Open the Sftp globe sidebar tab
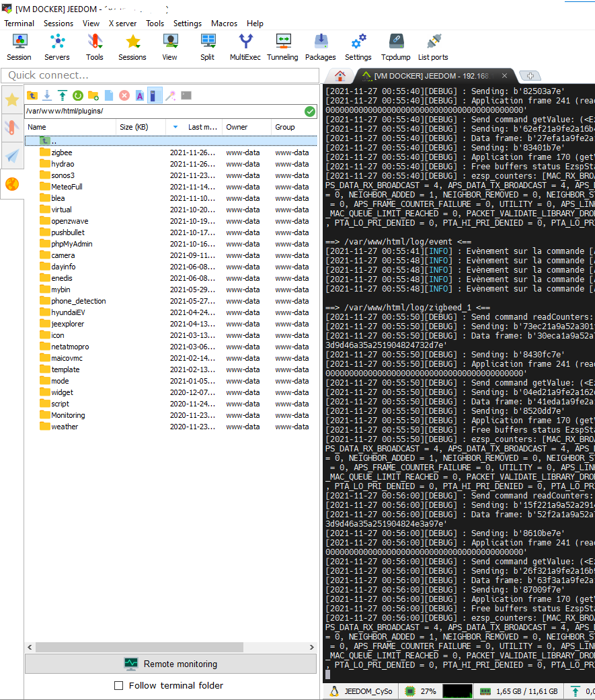595x700 pixels. point(12,183)
